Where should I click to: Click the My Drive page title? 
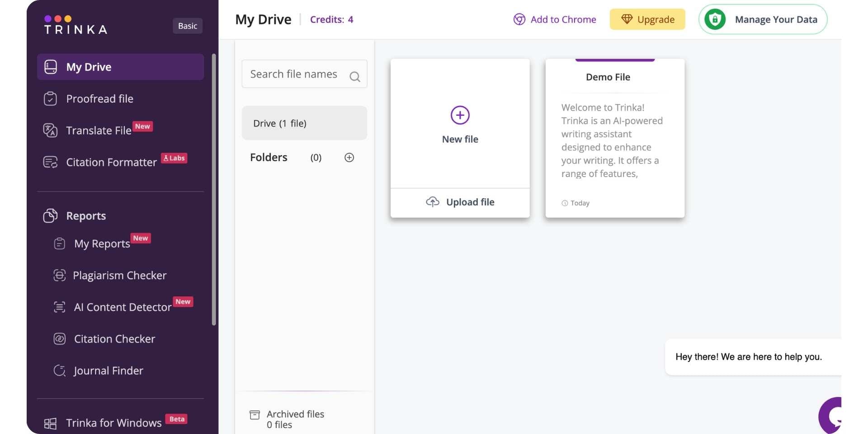[x=263, y=19]
